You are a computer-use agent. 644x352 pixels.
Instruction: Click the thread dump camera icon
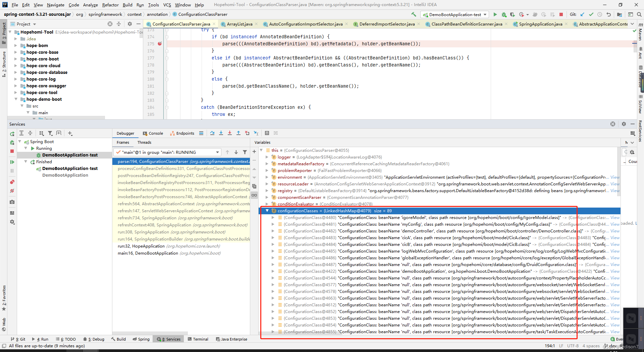(x=12, y=202)
